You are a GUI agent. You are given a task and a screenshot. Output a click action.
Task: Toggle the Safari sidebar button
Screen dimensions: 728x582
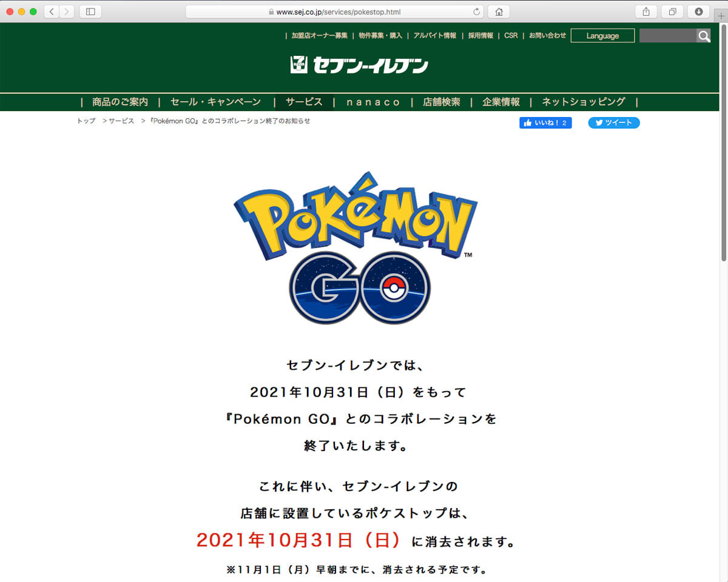click(x=90, y=12)
